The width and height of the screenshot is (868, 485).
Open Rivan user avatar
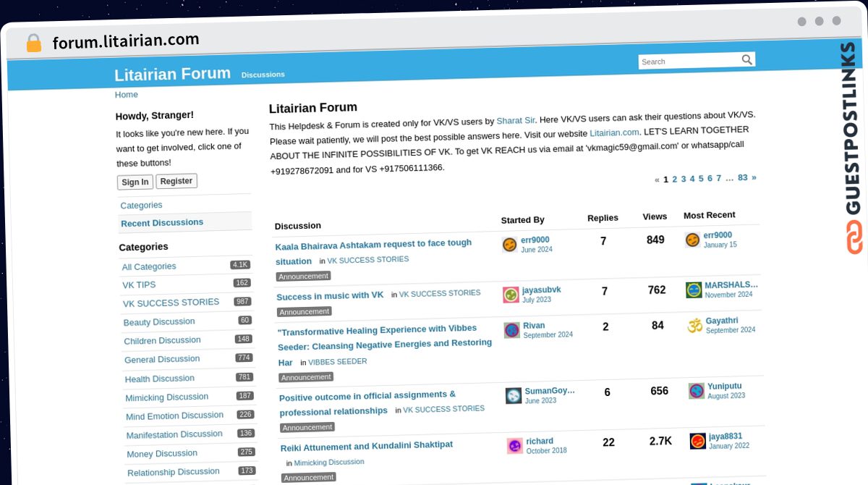pos(512,330)
